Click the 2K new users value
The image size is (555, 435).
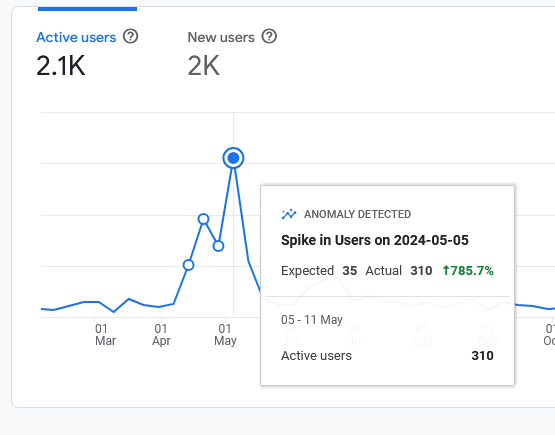click(204, 66)
